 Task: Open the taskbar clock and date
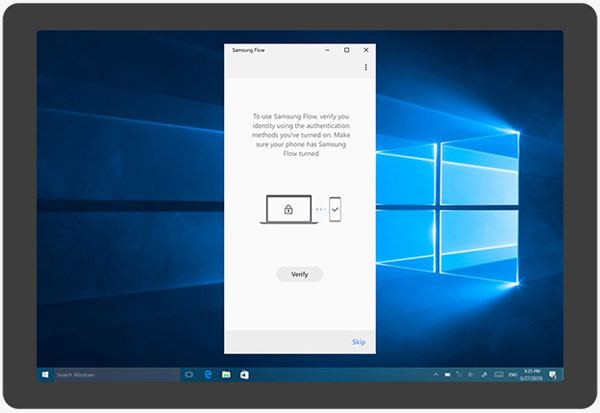point(532,375)
